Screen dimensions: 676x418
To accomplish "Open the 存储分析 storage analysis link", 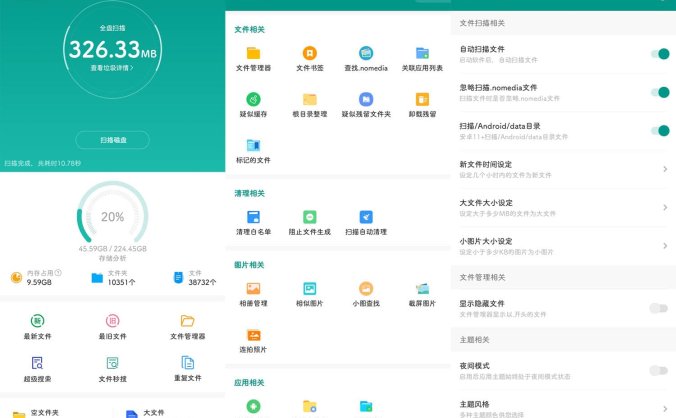I will 113,258.
